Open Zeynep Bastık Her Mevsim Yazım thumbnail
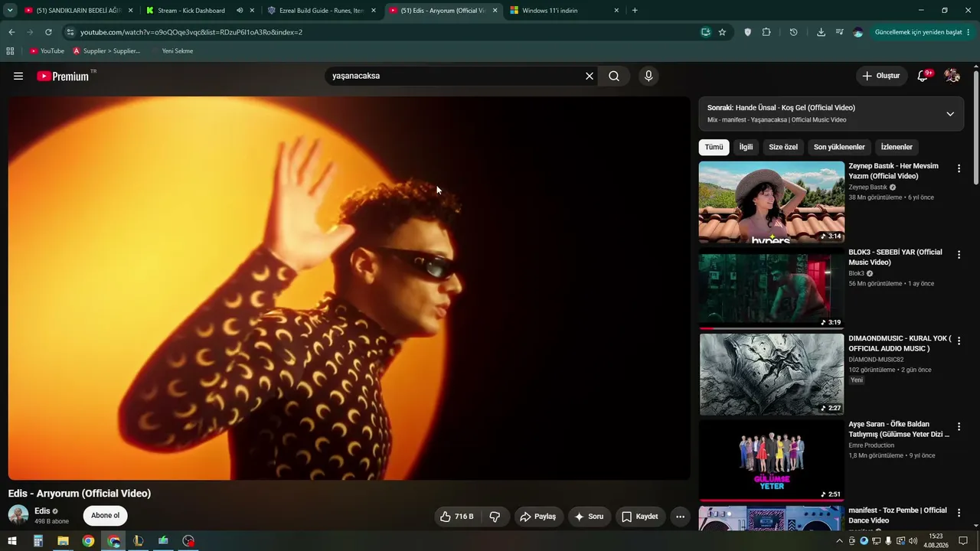 click(772, 202)
